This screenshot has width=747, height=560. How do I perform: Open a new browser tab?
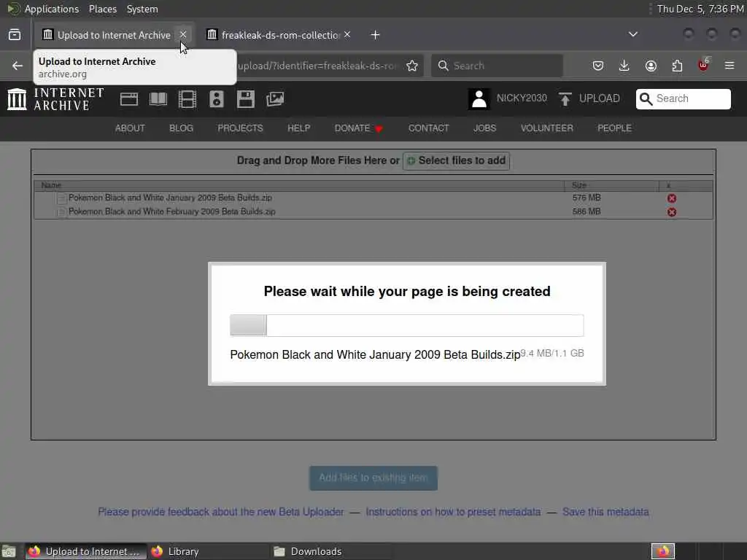coord(376,35)
